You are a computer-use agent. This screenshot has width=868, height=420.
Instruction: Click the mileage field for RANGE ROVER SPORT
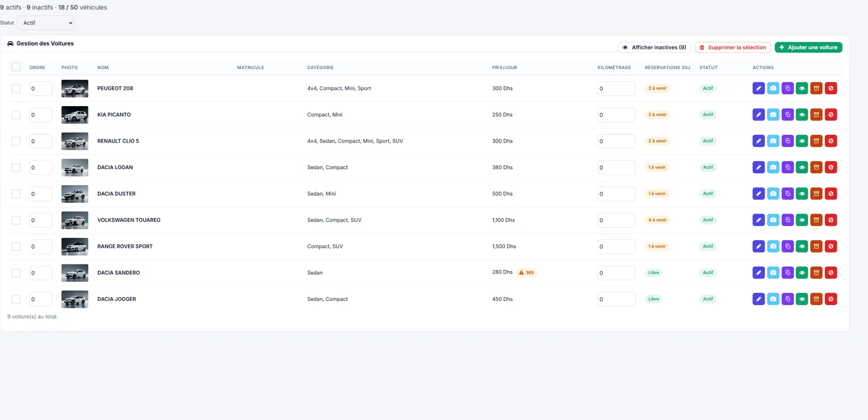pos(616,247)
